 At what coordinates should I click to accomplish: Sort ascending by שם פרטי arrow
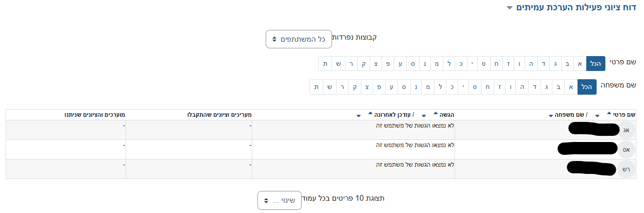(610, 113)
